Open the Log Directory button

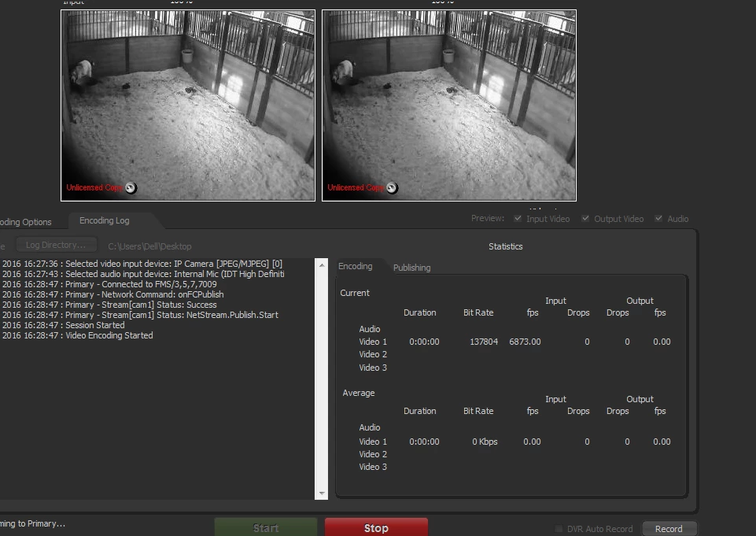(56, 245)
